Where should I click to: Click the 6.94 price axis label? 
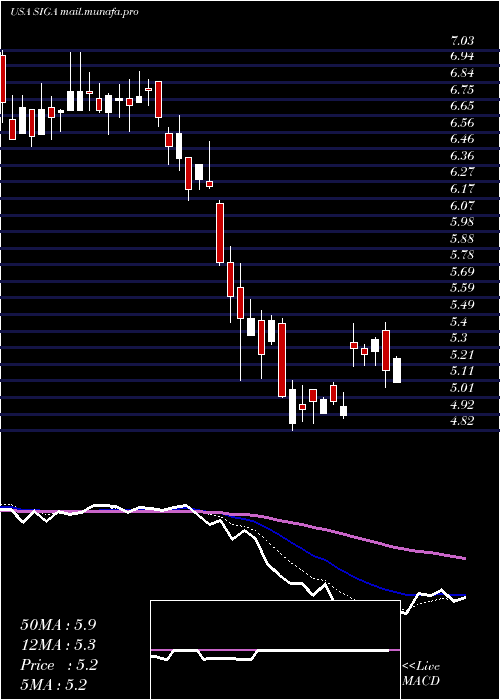[x=462, y=57]
